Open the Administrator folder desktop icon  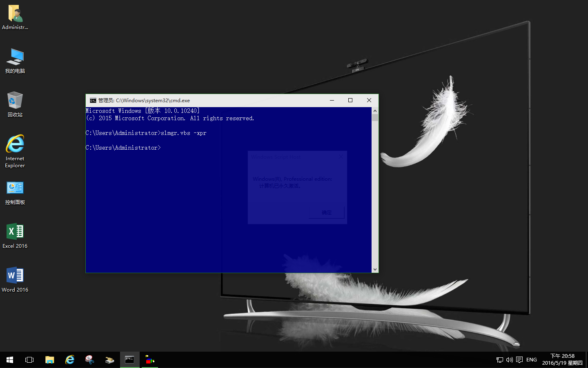[15, 17]
